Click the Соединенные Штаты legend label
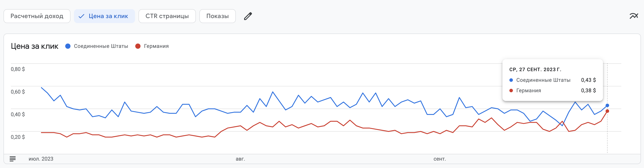Viewport: 644px width, 168px height. click(x=101, y=46)
